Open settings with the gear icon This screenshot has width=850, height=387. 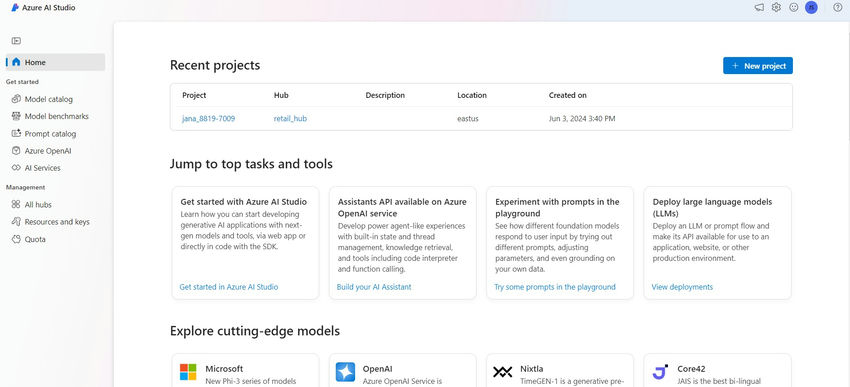click(x=776, y=8)
